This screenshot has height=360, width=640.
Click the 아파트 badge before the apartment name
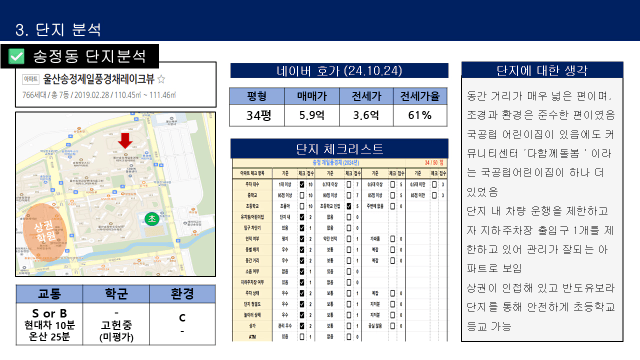31,79
